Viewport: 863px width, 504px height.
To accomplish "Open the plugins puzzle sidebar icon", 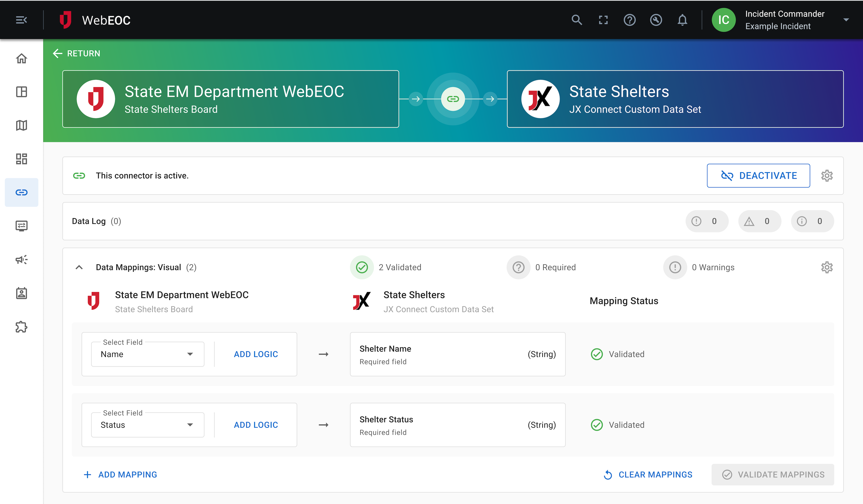I will pyautogui.click(x=22, y=327).
